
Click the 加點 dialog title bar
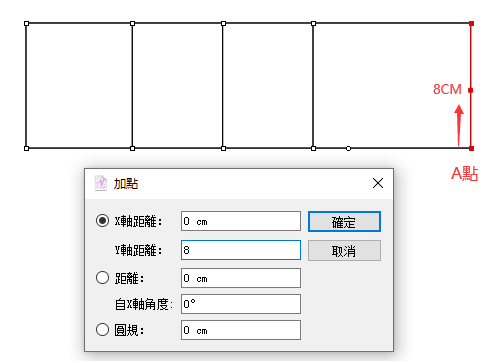(x=239, y=184)
